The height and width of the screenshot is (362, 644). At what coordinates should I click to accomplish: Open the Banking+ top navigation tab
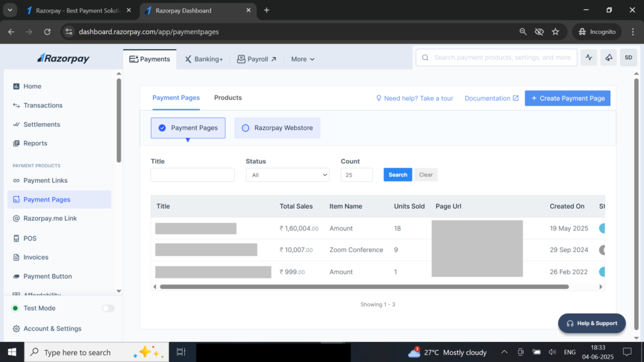[x=204, y=59]
